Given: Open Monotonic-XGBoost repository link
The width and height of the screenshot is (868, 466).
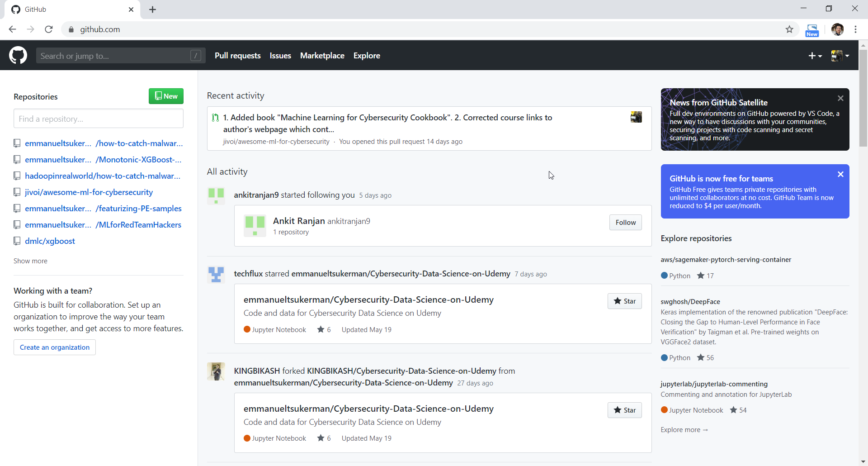Looking at the screenshot, I should point(103,160).
